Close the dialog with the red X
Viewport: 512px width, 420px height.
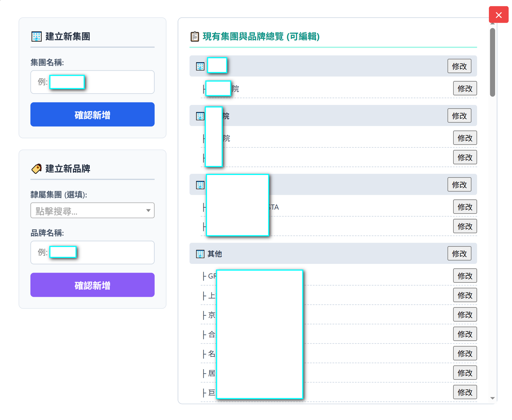point(498,15)
